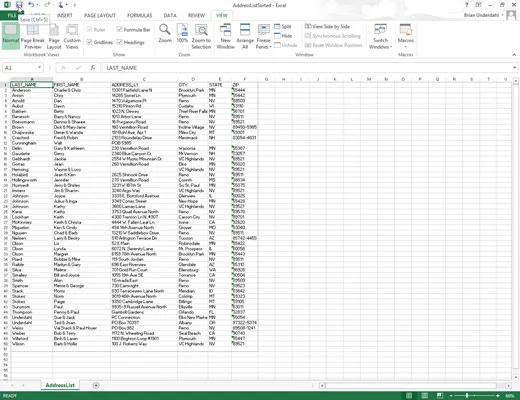Click the Split button
The height and width of the screenshot is (400, 520).
283,26
